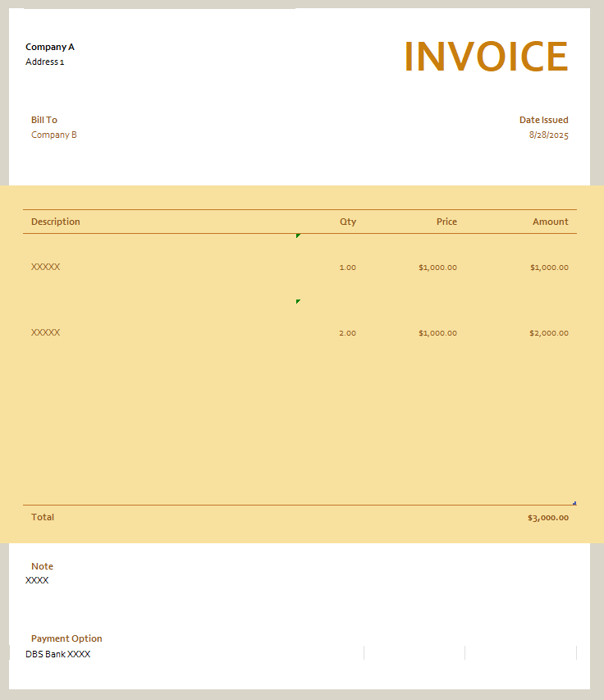Click the Description column header
Viewport: 604px width, 700px height.
pos(56,222)
